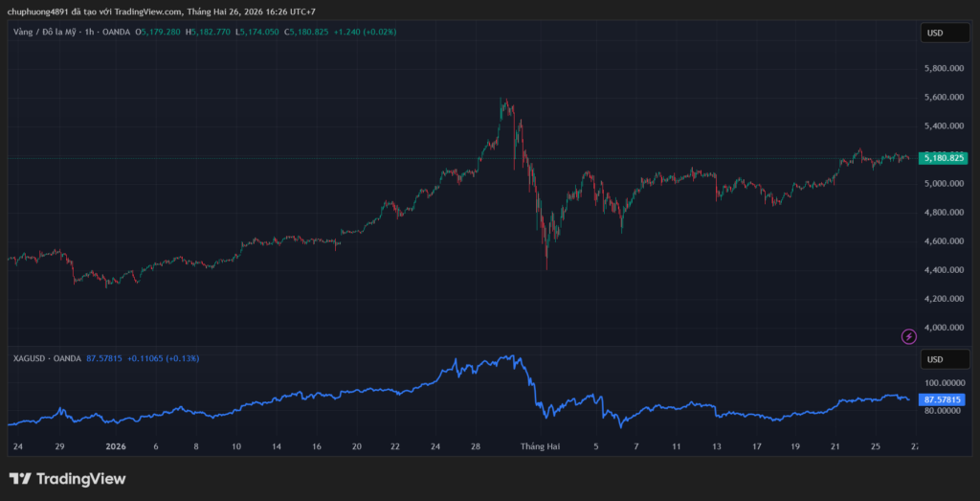Click the 1h timeframe in chart title
Image resolution: width=980 pixels, height=501 pixels.
point(89,32)
